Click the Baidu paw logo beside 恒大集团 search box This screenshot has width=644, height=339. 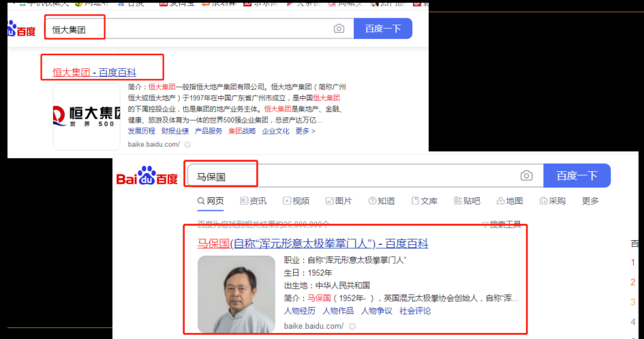pos(22,29)
